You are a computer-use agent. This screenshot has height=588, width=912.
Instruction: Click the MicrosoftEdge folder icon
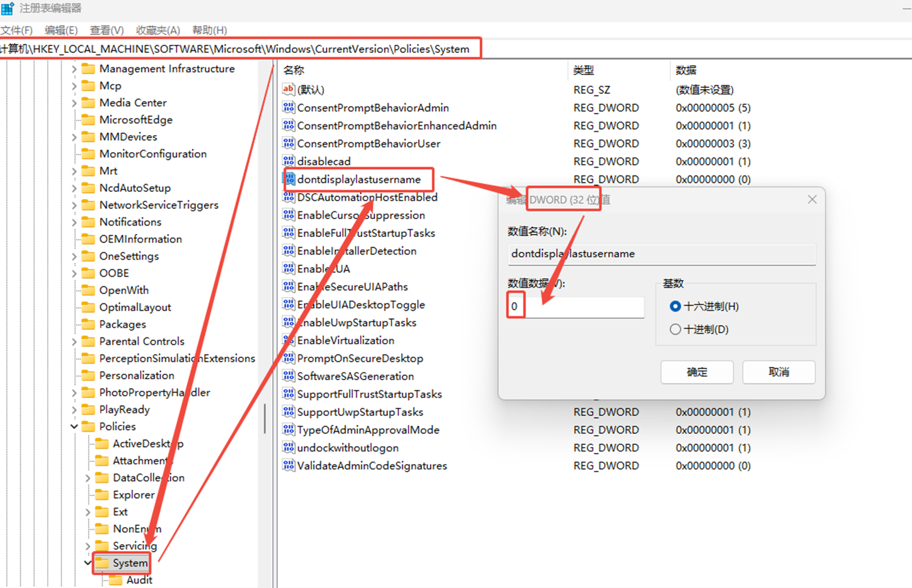[x=88, y=120]
